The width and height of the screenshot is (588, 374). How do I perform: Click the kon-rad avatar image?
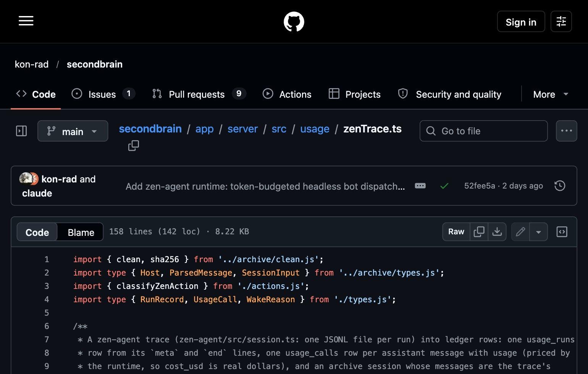[x=26, y=179]
